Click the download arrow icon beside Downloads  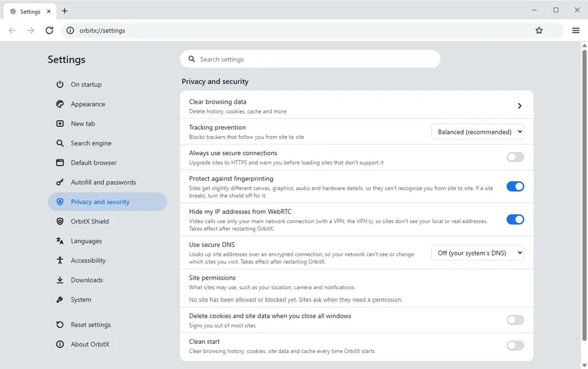[60, 280]
